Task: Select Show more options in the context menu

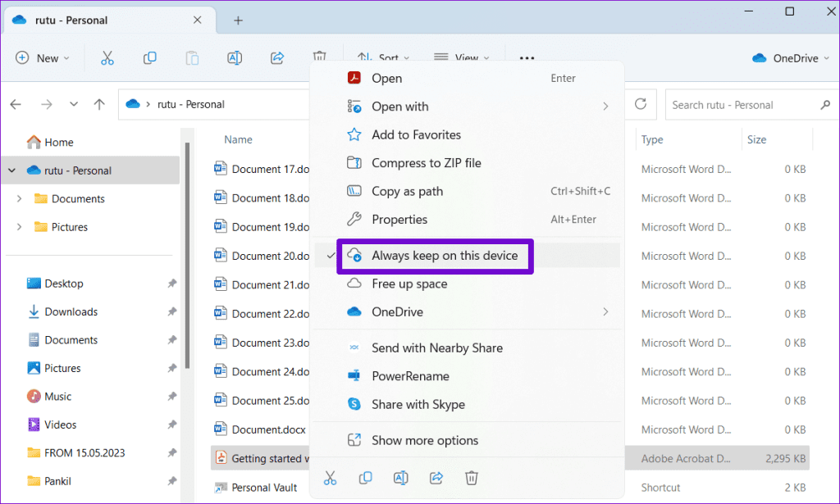Action: 427,440
